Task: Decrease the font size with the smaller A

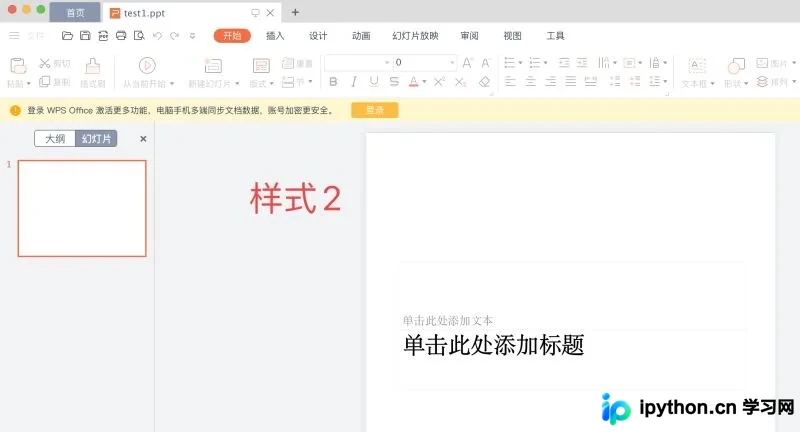Action: point(485,63)
